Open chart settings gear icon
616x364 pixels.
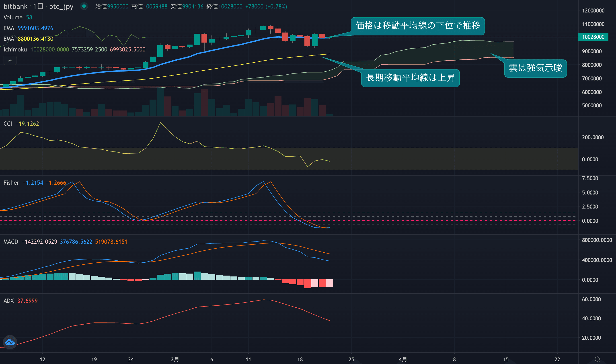[x=597, y=359]
